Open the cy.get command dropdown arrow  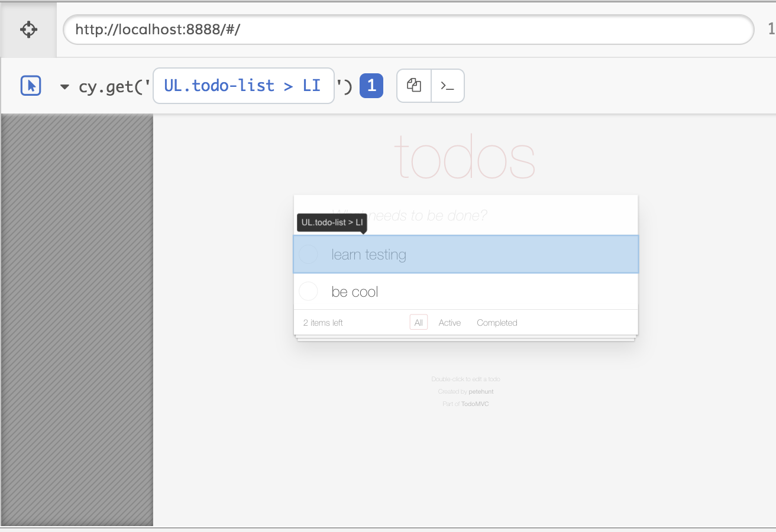[65, 87]
